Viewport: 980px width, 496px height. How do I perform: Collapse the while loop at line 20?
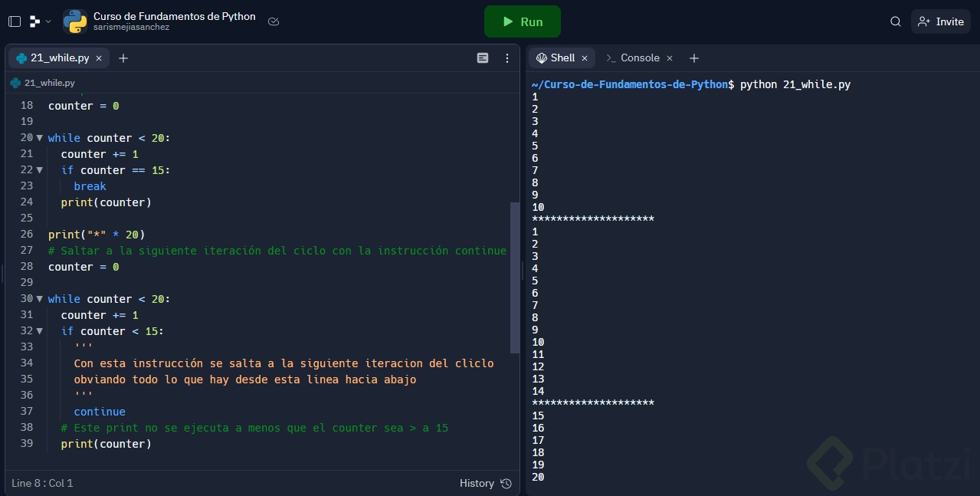pos(39,138)
